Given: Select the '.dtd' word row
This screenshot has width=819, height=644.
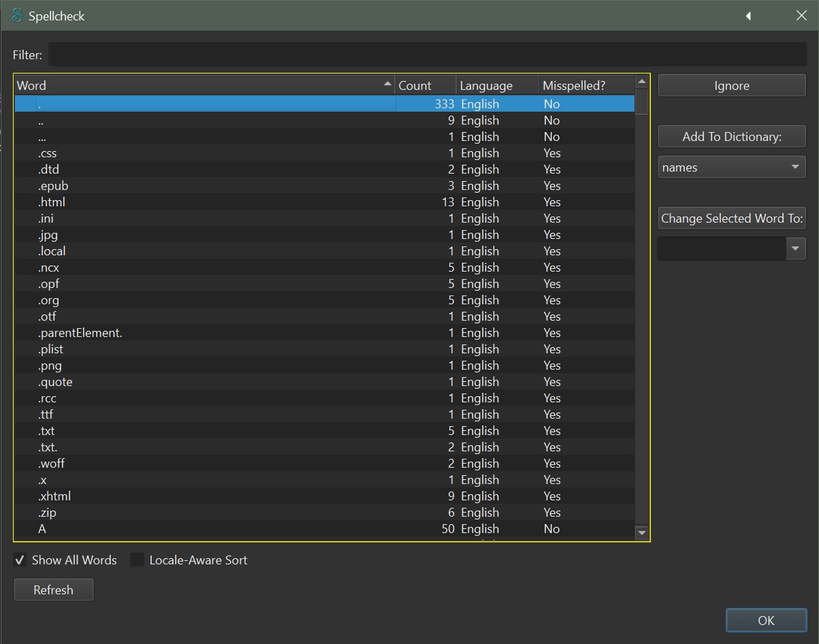Looking at the screenshot, I should pyautogui.click(x=325, y=170).
